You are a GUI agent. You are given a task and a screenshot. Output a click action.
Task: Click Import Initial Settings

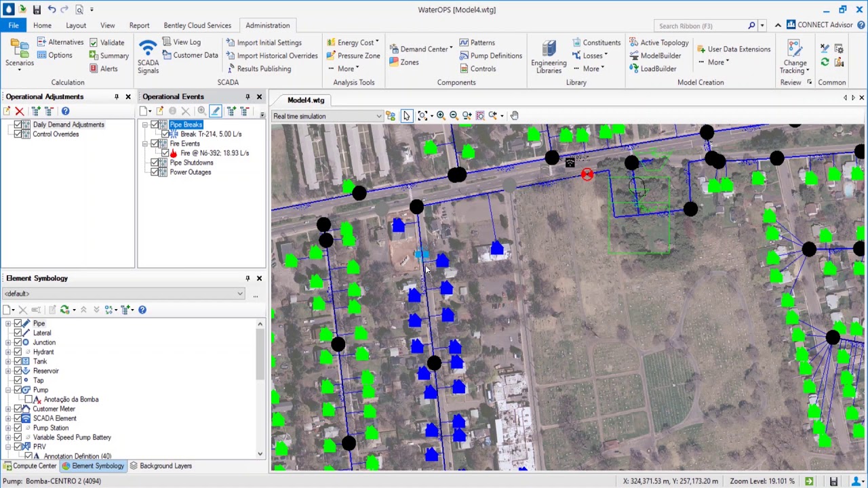click(x=264, y=42)
